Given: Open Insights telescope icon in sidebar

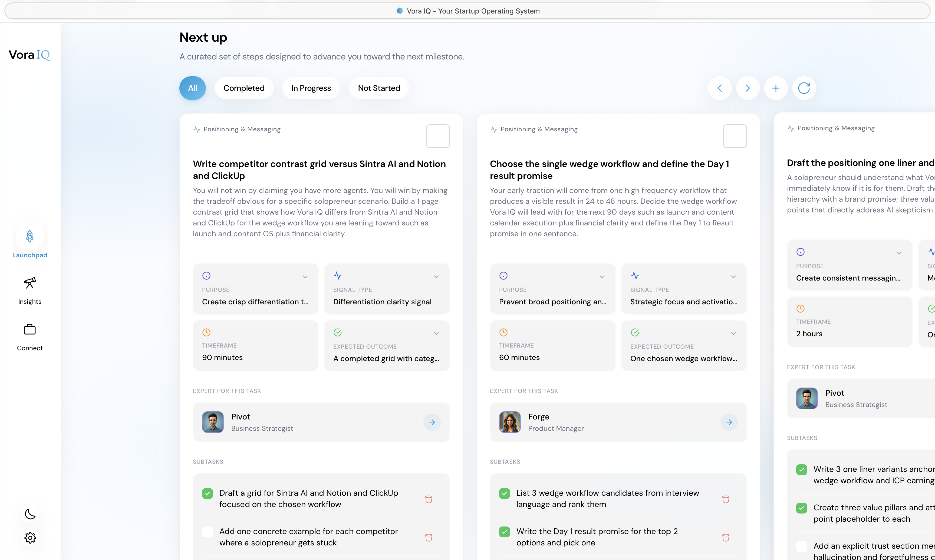Looking at the screenshot, I should pyautogui.click(x=30, y=283).
